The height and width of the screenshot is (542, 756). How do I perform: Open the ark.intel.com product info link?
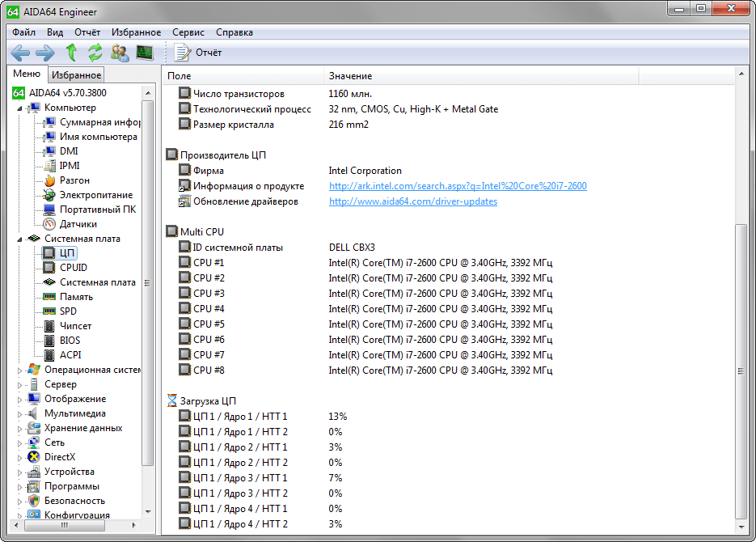coord(458,186)
